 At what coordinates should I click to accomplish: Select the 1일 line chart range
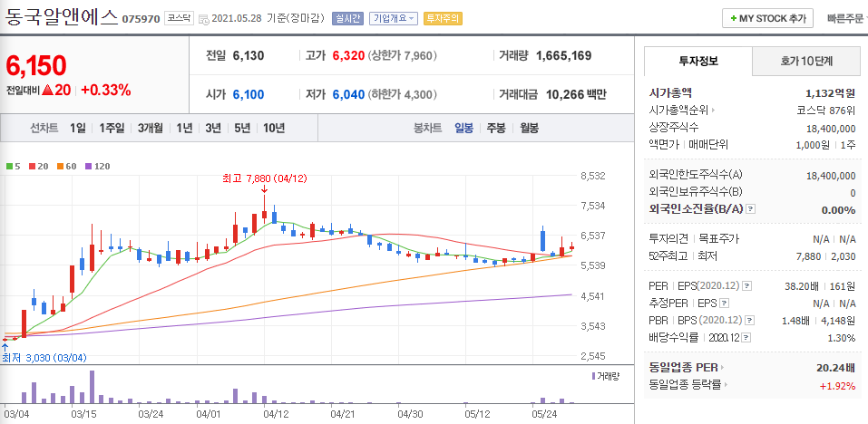point(77,129)
